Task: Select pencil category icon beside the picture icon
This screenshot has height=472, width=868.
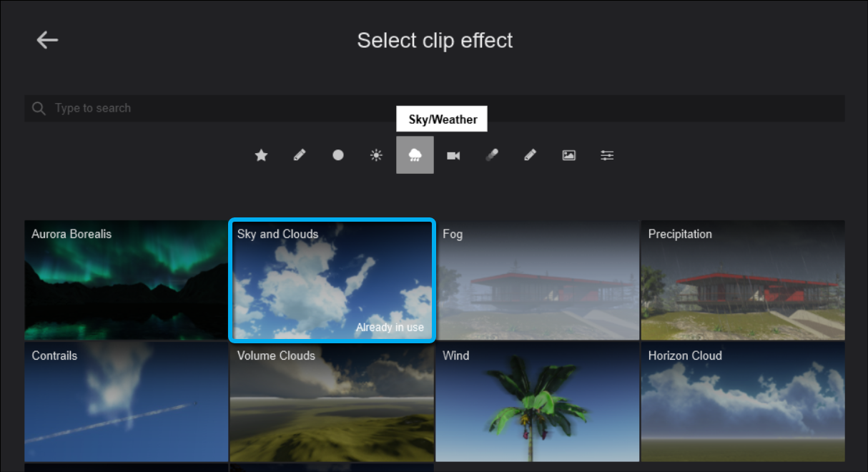Action: tap(530, 155)
